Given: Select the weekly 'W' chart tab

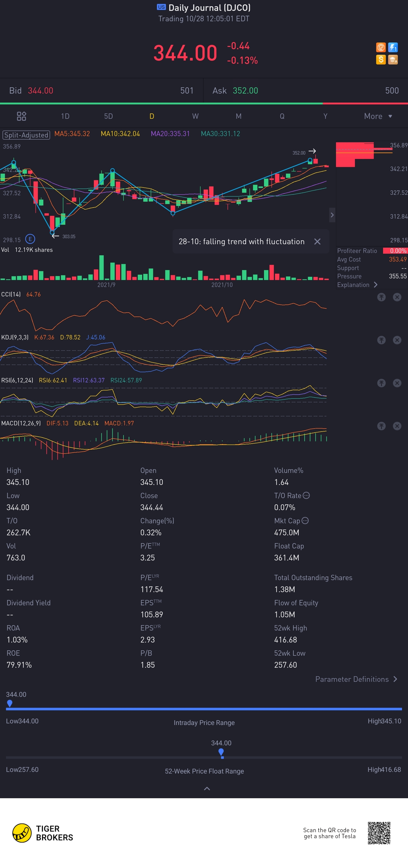Looking at the screenshot, I should tap(195, 116).
